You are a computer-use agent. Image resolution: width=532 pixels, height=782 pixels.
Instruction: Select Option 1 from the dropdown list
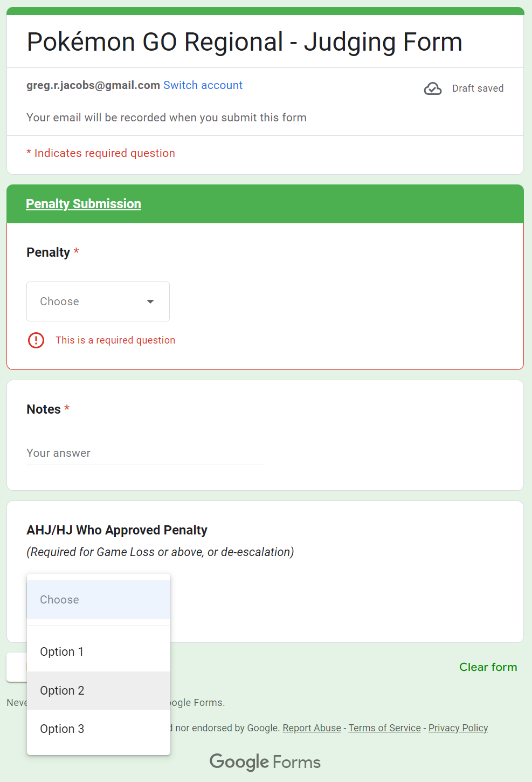click(x=99, y=651)
